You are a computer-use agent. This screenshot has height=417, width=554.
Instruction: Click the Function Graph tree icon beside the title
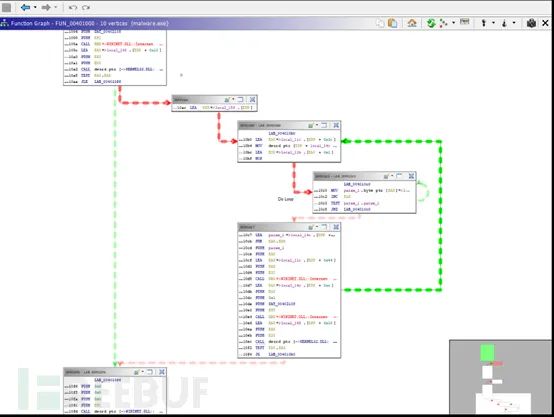tap(4, 23)
